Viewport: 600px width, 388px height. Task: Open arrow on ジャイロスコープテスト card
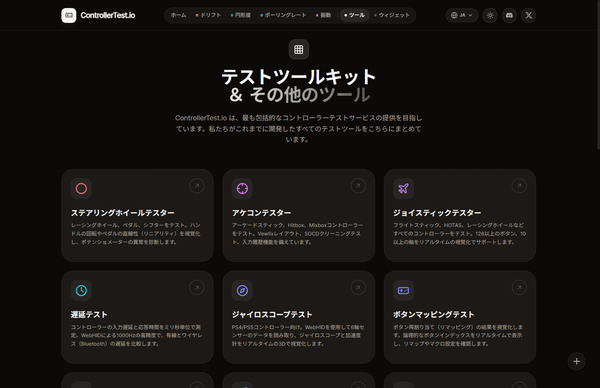tap(358, 288)
